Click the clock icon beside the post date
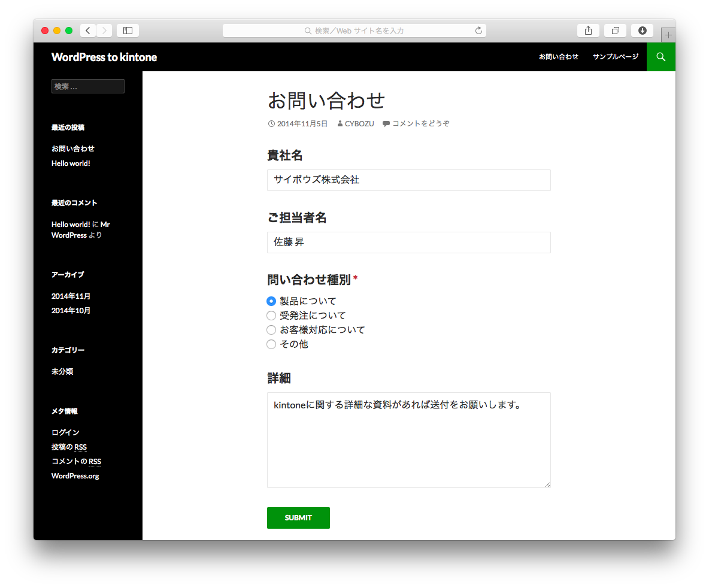 coord(271,124)
